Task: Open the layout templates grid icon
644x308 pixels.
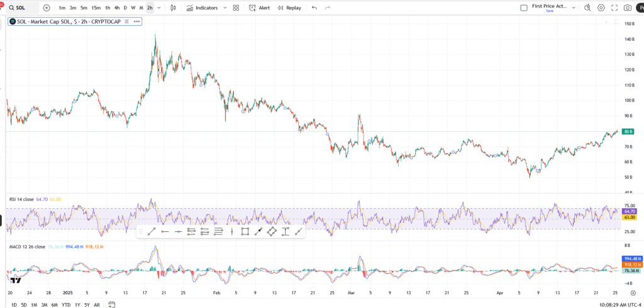Action: click(236, 8)
